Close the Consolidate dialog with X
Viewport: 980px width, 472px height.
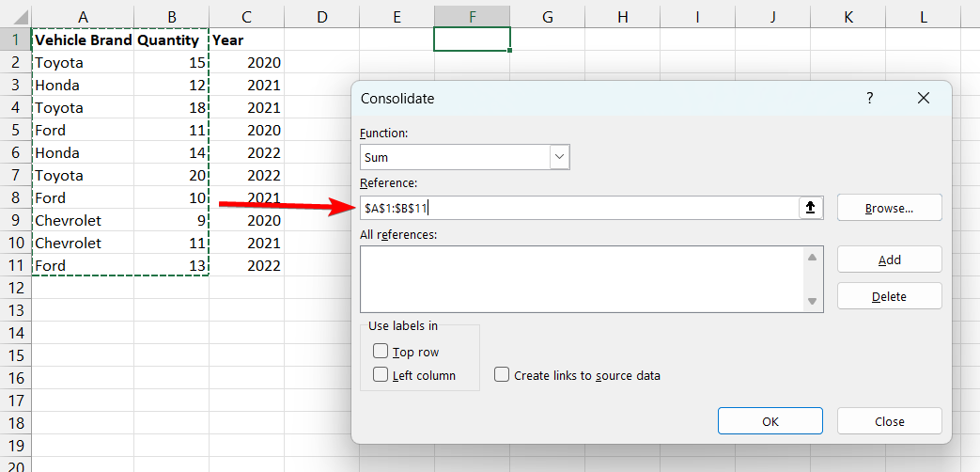(x=923, y=98)
